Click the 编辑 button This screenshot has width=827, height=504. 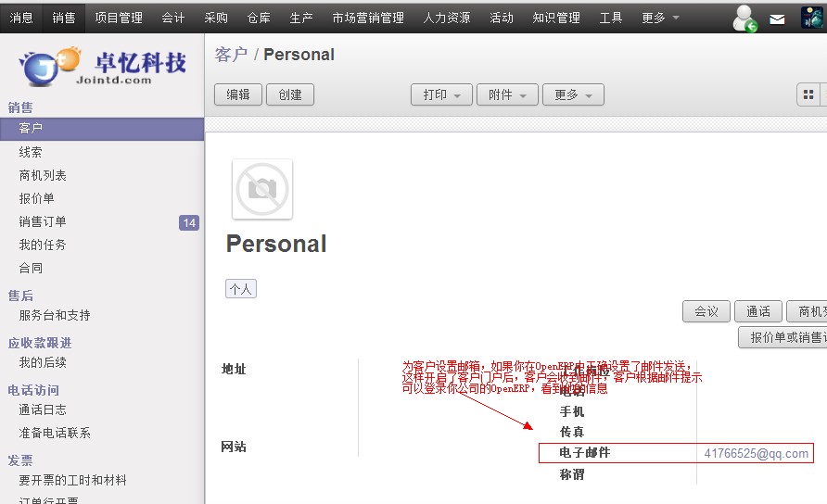[238, 94]
